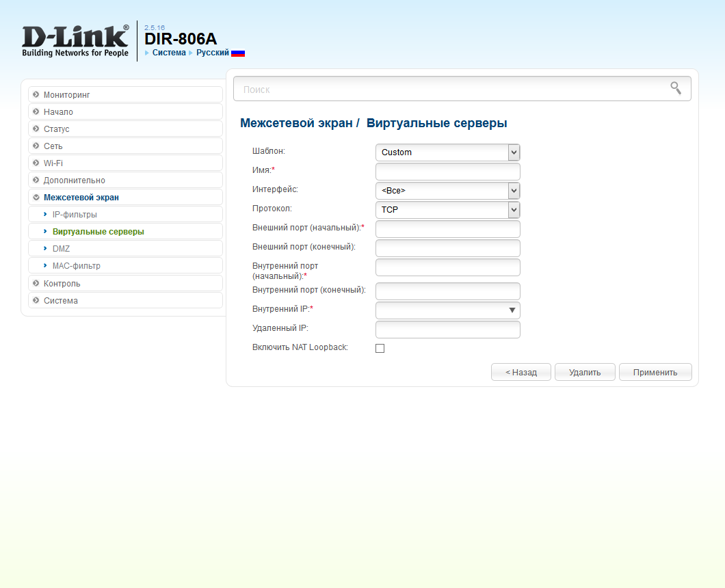Click the arrow icon beside Дополнительно

(x=36, y=180)
